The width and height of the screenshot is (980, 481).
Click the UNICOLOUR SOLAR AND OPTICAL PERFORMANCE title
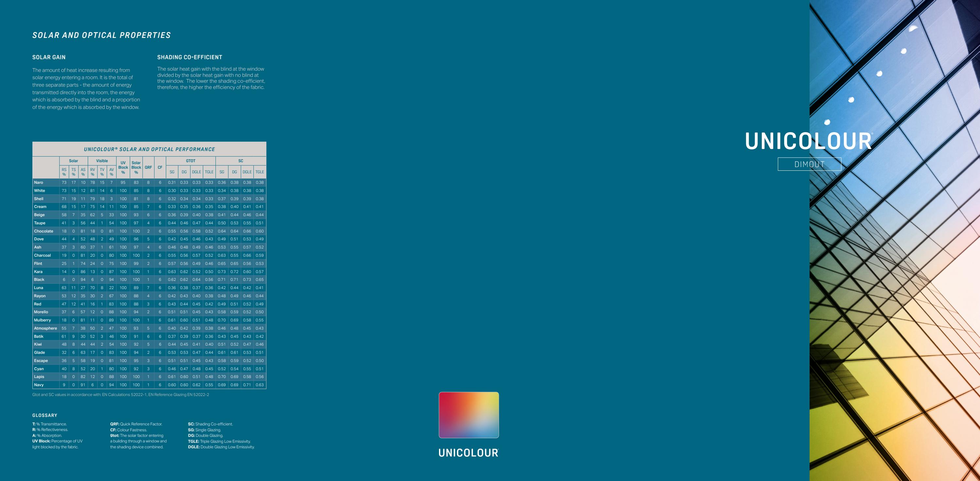(x=149, y=149)
